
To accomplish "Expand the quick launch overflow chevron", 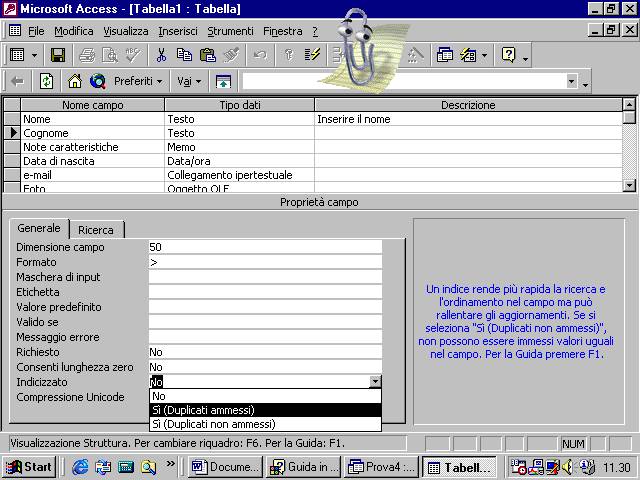I will [171, 464].
